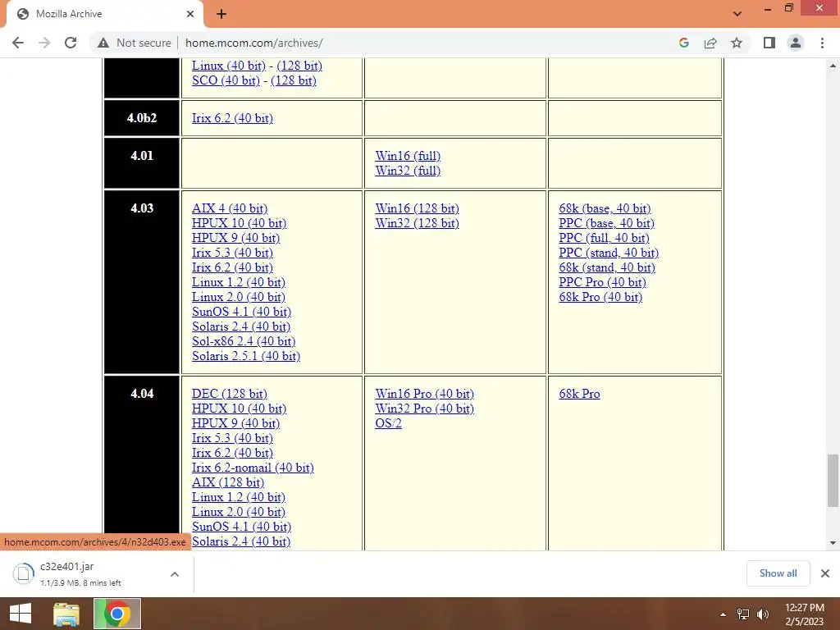Open the 68k Pro (40 bit) link
Screen dimensions: 840x630
(x=600, y=297)
